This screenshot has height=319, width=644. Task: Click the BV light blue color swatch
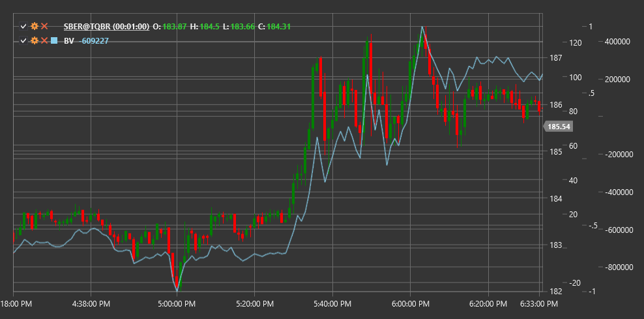(54, 40)
